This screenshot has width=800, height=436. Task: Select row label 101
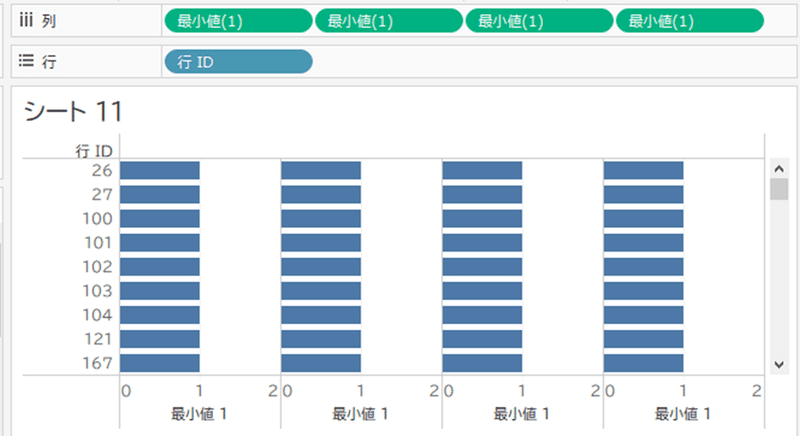(x=97, y=242)
